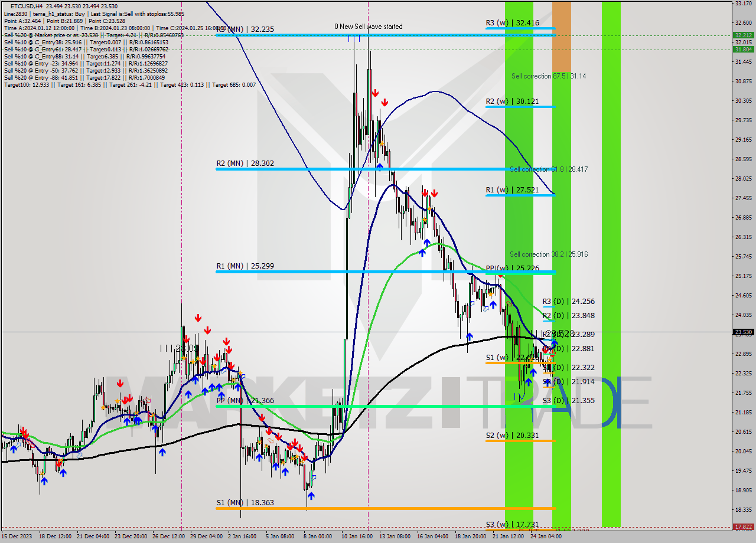Click the '15 Dec 2023' date label
The width and height of the screenshot is (756, 543).
tap(17, 537)
